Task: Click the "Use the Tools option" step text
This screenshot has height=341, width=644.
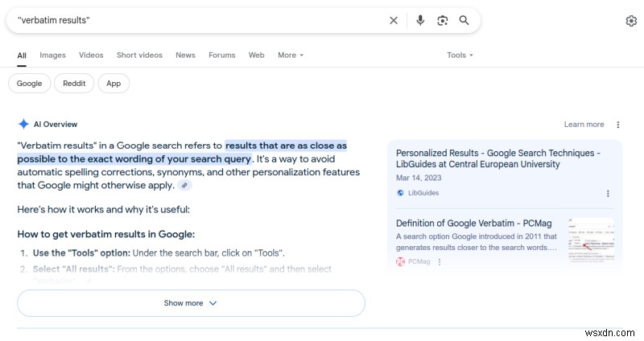Action: pos(159,253)
